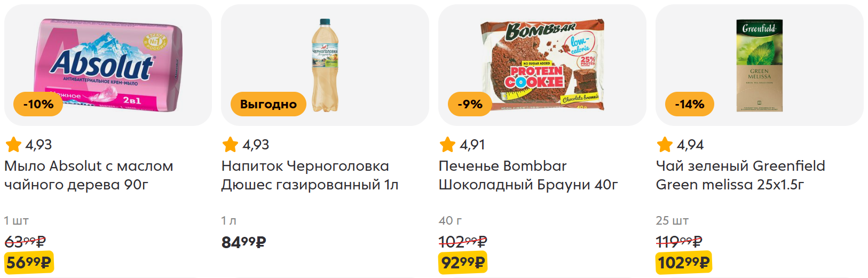The height and width of the screenshot is (278, 868).
Task: Open the Greenfield Green Melissa tea image
Action: pyautogui.click(x=759, y=65)
